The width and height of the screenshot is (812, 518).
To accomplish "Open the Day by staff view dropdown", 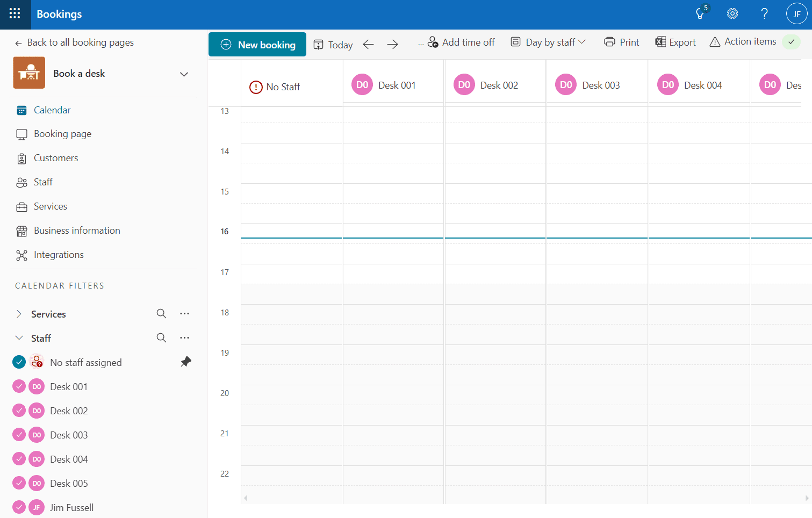I will click(548, 41).
